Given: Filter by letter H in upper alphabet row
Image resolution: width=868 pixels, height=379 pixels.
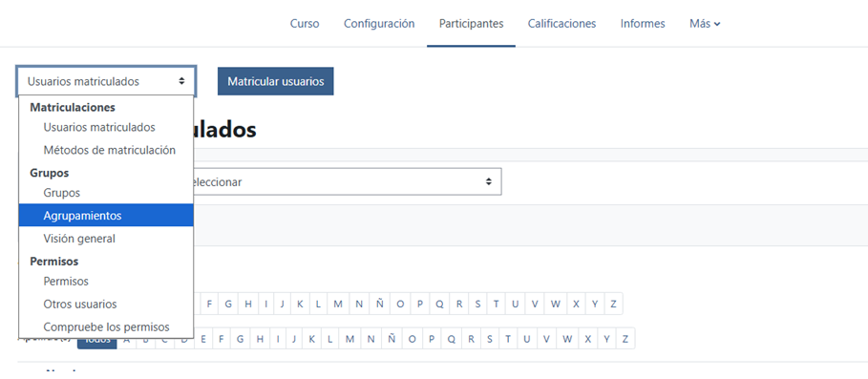Looking at the screenshot, I should (x=248, y=304).
